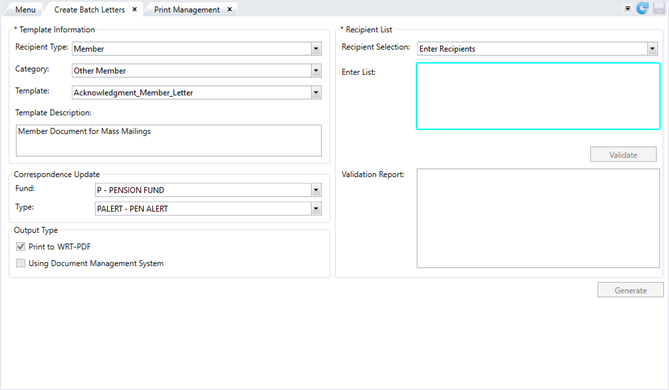Enable Using Document Management System checkbox
669x390 pixels.
click(x=20, y=263)
